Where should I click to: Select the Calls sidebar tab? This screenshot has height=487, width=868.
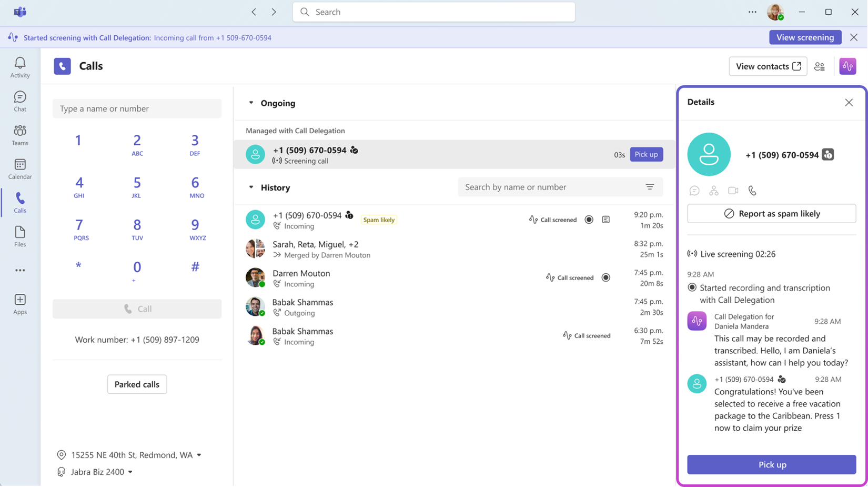[x=20, y=203]
